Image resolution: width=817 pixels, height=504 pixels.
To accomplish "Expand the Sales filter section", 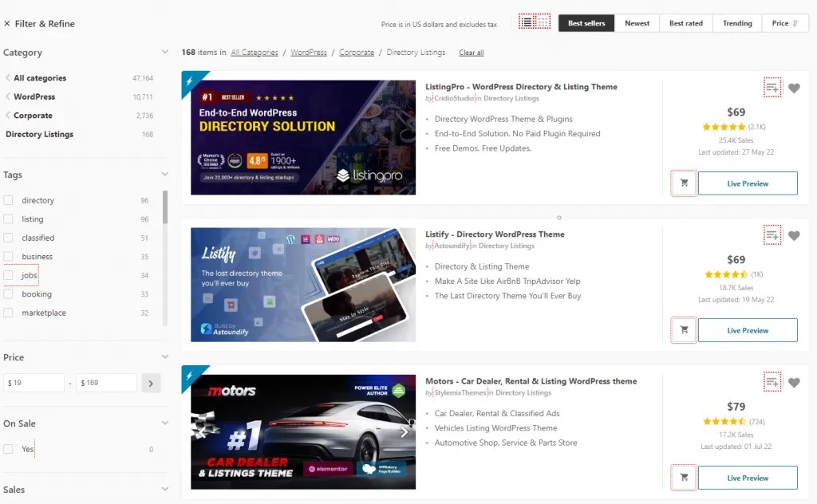I will pyautogui.click(x=165, y=490).
